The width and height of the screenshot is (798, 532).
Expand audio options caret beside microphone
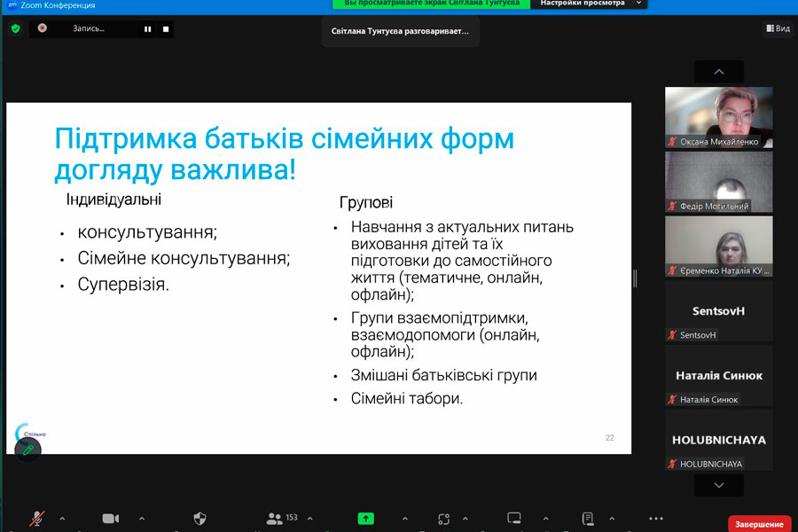click(x=62, y=518)
